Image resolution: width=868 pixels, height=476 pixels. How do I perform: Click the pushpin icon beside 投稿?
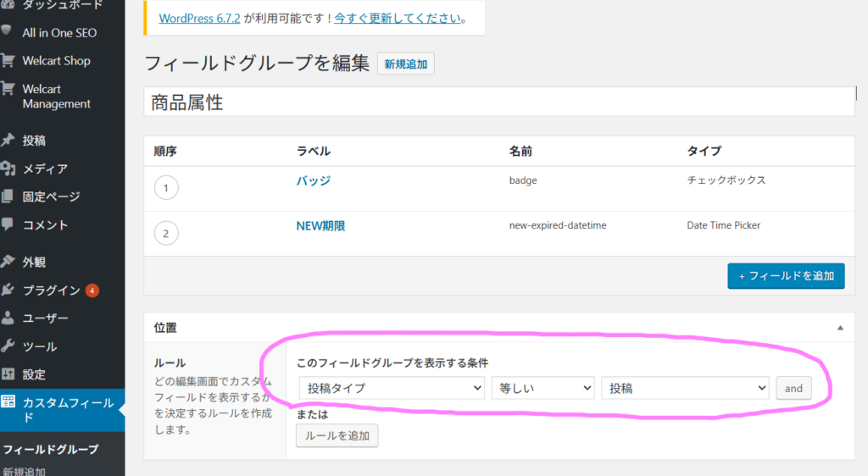click(x=8, y=141)
